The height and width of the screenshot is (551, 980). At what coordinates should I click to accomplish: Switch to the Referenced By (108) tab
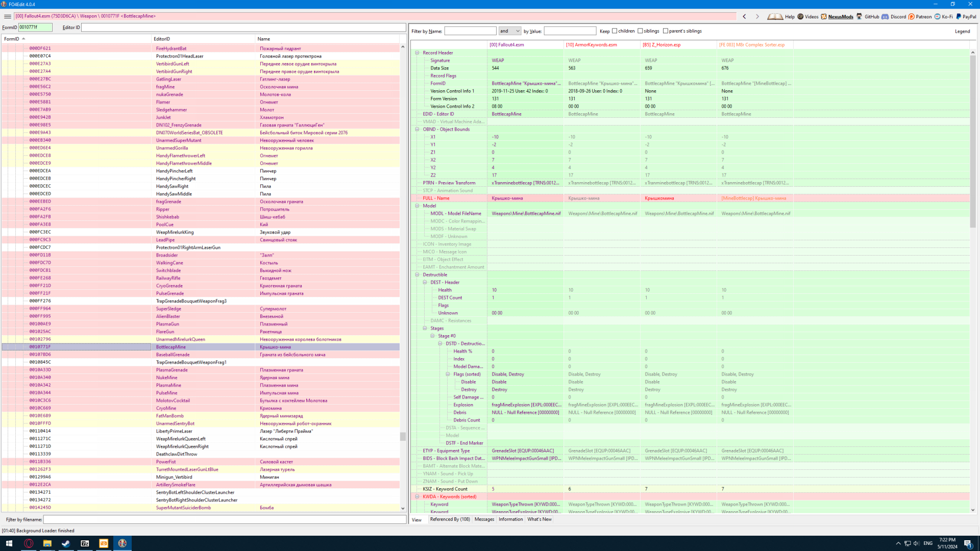coord(450,519)
